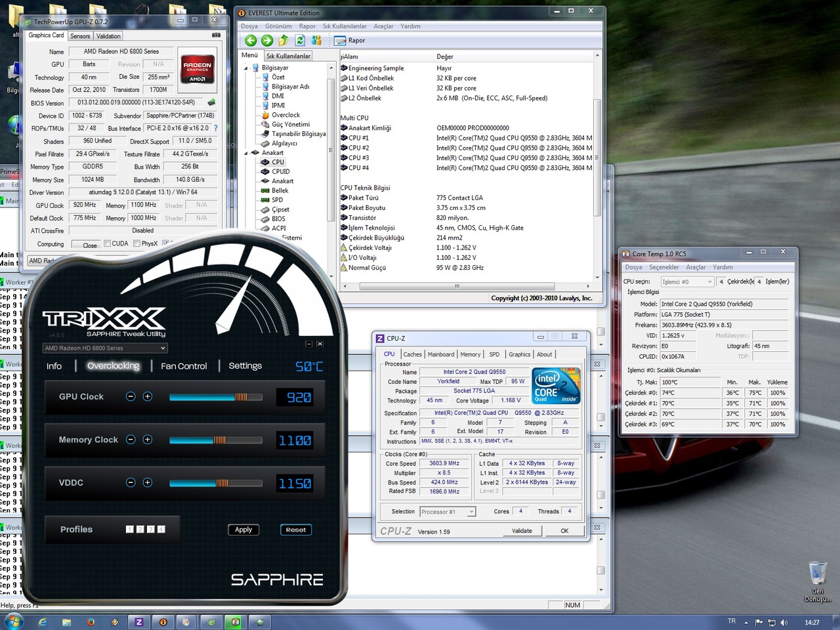Select SPD in EVEREST tree
Viewport: 840px width, 630px height.
(x=277, y=200)
